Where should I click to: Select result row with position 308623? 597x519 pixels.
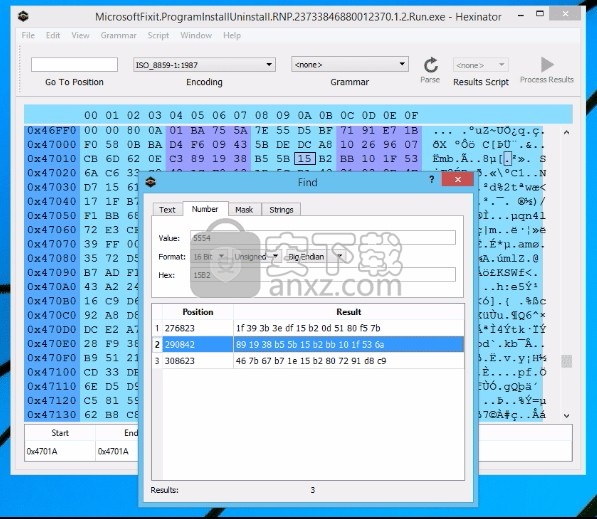pyautogui.click(x=308, y=361)
